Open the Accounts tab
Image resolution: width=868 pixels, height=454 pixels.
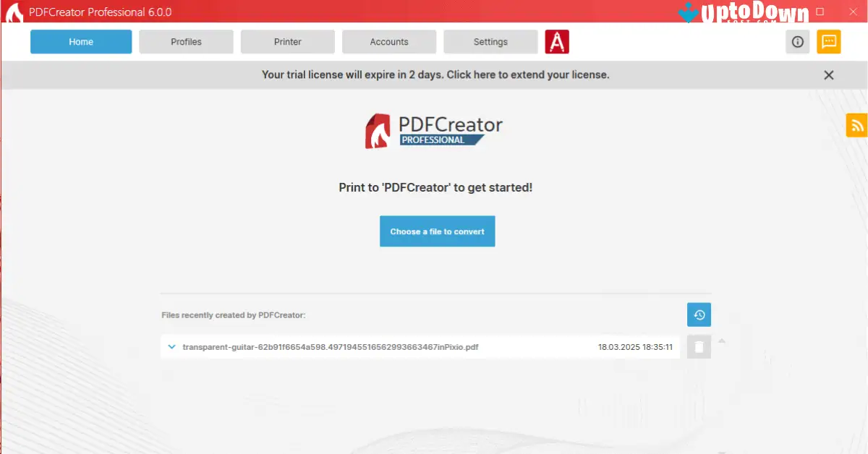pyautogui.click(x=389, y=41)
